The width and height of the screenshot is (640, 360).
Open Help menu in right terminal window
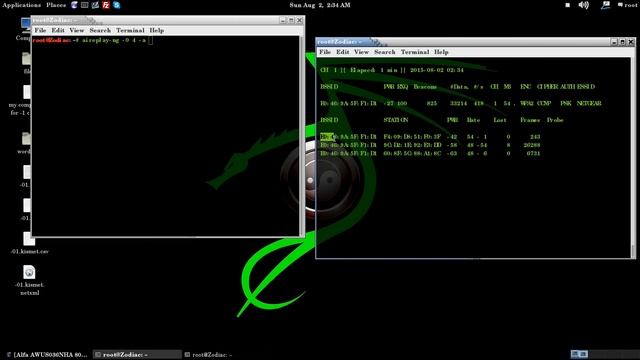point(441,52)
